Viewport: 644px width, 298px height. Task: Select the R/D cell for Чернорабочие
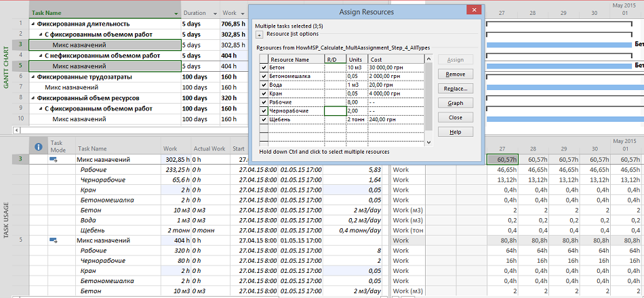click(x=335, y=110)
